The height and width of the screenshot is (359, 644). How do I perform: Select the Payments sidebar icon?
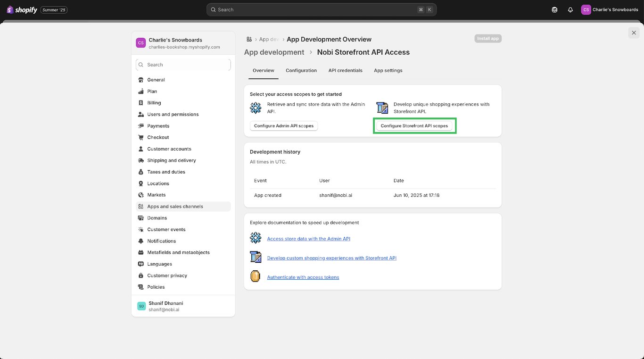point(140,126)
